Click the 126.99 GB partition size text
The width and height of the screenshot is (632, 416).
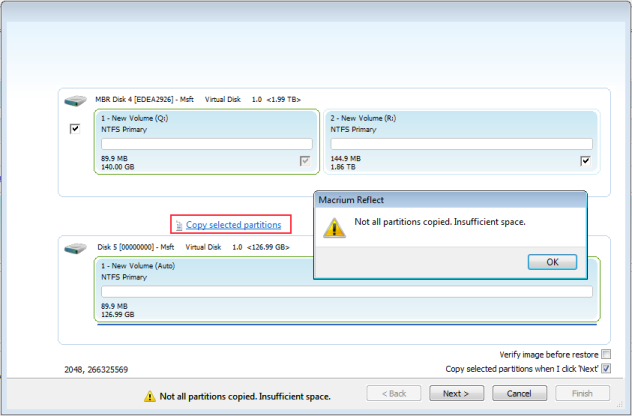[118, 314]
